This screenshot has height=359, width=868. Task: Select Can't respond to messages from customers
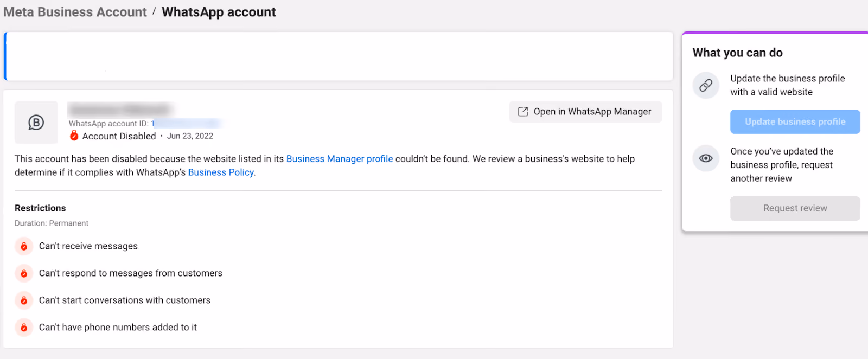pyautogui.click(x=131, y=273)
